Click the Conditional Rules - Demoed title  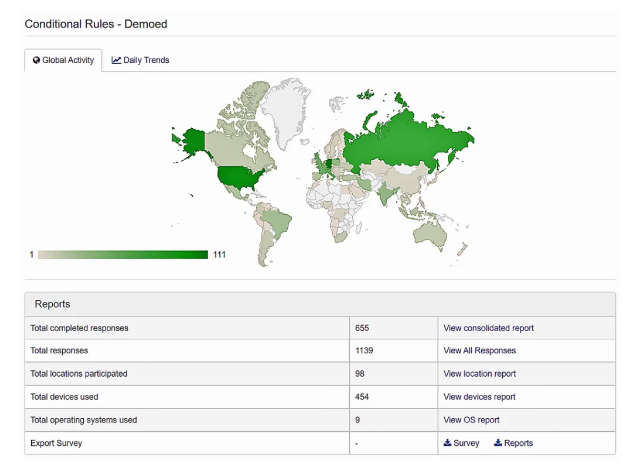96,24
